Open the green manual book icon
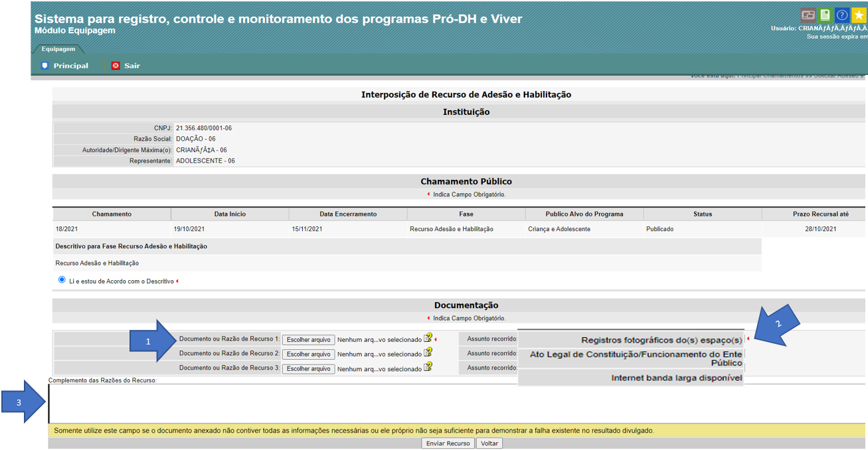The height and width of the screenshot is (450, 868). click(825, 15)
